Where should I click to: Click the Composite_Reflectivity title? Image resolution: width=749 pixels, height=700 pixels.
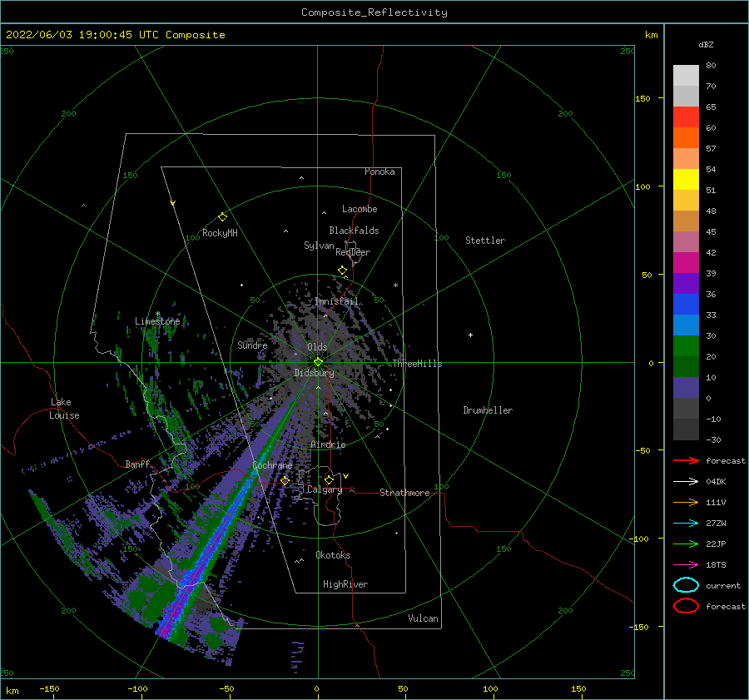(374, 12)
